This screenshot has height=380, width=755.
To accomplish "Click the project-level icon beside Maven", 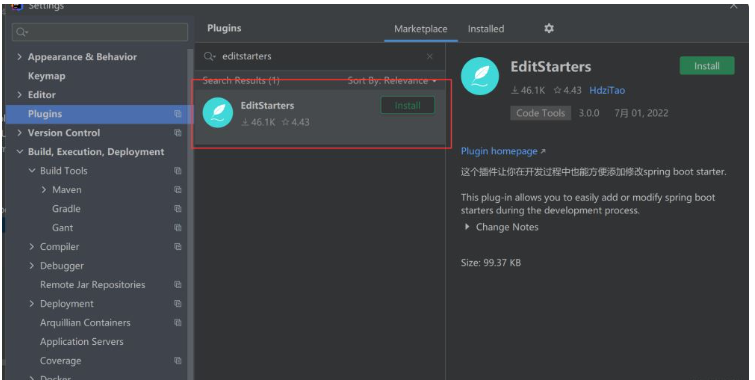I will (x=178, y=190).
